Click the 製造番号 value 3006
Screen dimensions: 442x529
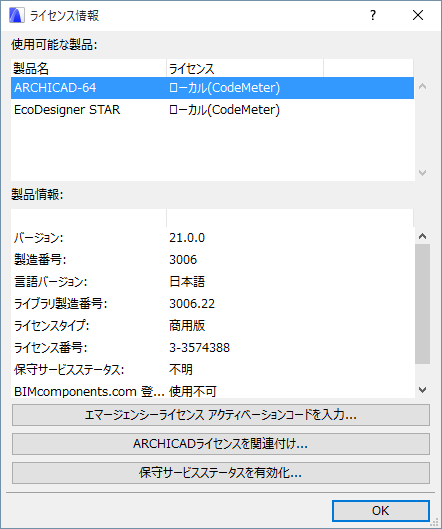[x=183, y=260]
